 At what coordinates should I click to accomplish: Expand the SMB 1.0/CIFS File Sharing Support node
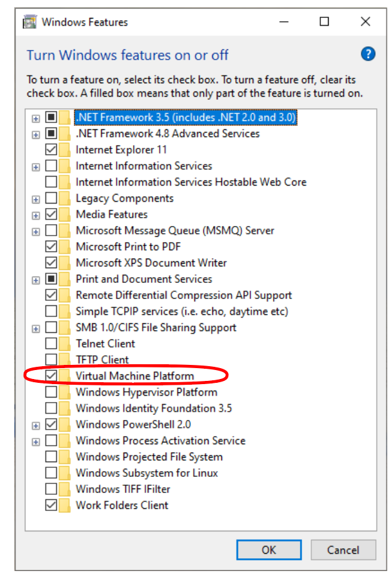(x=36, y=329)
